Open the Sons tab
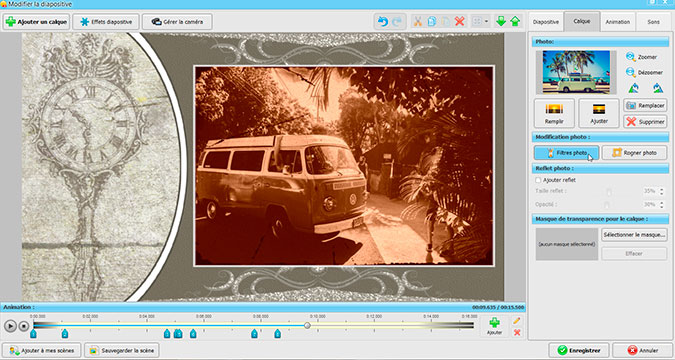 pyautogui.click(x=653, y=22)
